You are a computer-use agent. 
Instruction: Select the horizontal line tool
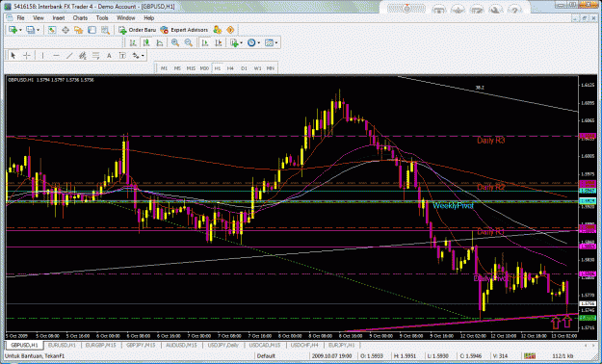(x=56, y=56)
